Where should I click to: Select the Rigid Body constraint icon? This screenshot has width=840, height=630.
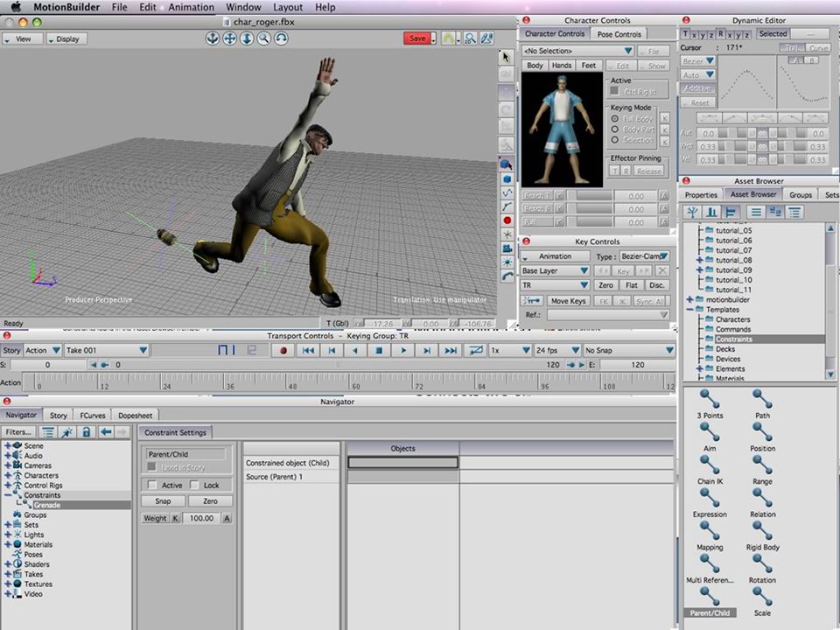pyautogui.click(x=762, y=531)
